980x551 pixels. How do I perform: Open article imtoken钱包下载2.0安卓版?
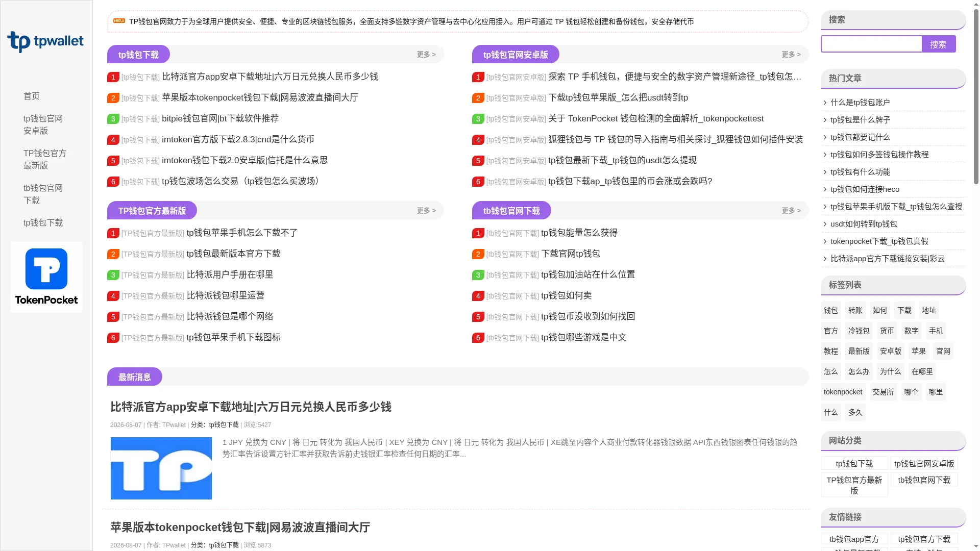click(244, 160)
